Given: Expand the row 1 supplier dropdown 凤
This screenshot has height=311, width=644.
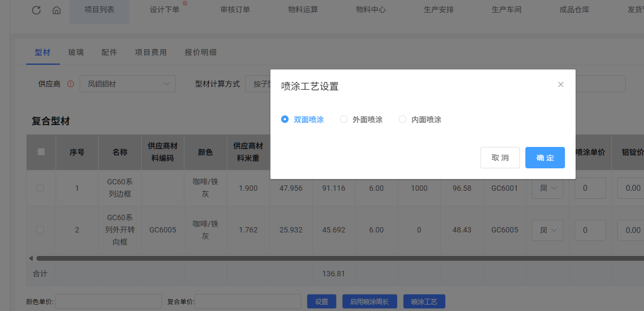Looking at the screenshot, I should 547,188.
